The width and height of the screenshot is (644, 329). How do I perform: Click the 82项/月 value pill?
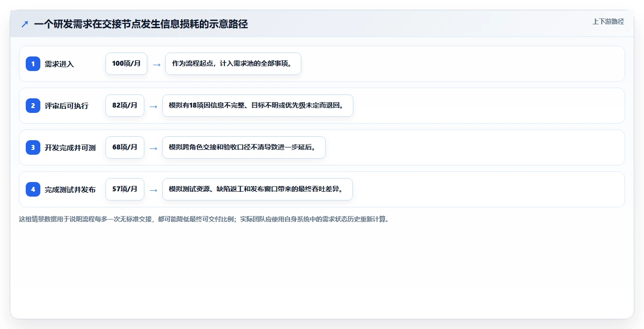tap(125, 106)
